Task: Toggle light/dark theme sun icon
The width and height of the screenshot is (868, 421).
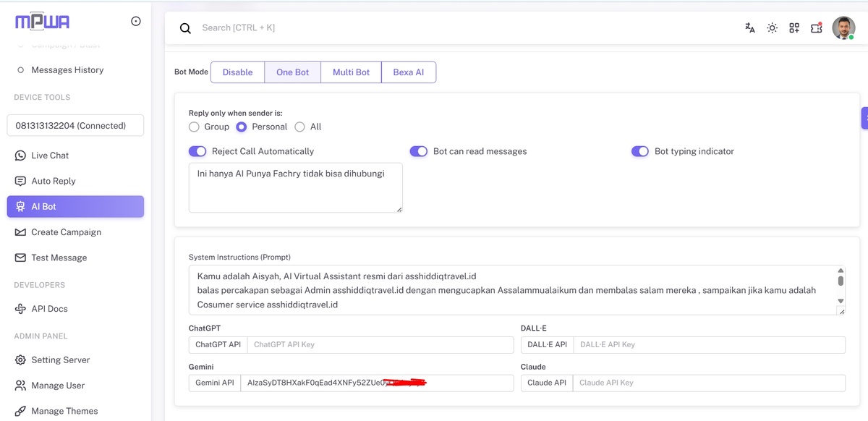Action: click(772, 28)
